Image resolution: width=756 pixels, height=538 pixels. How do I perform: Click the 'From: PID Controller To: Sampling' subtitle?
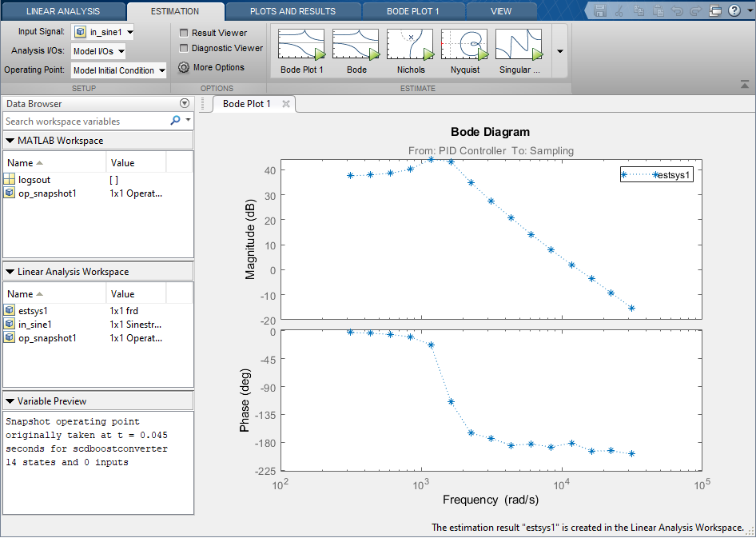[x=491, y=151]
